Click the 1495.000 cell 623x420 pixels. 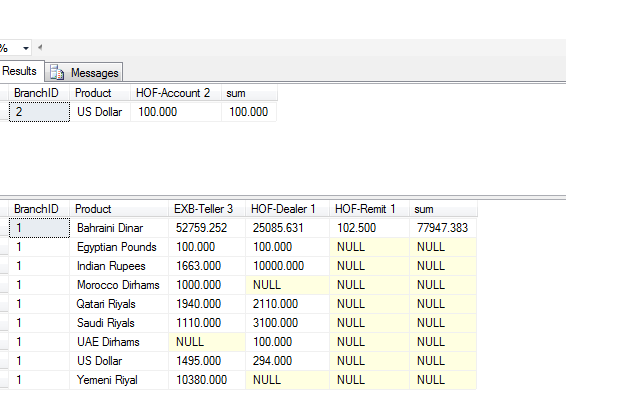pyautogui.click(x=207, y=361)
